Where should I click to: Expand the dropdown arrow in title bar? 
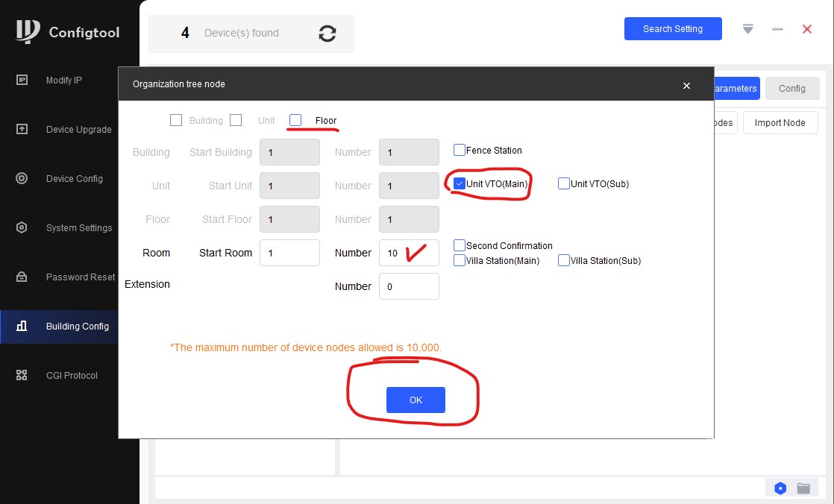[747, 29]
